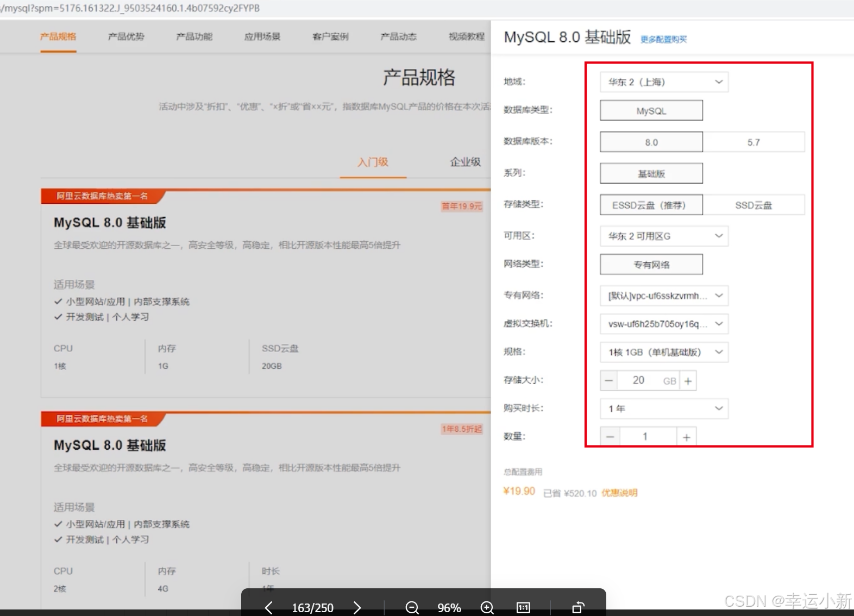The height and width of the screenshot is (616, 854).
Task: Choose ESSD云盘 (推荐) storage type
Action: [651, 205]
